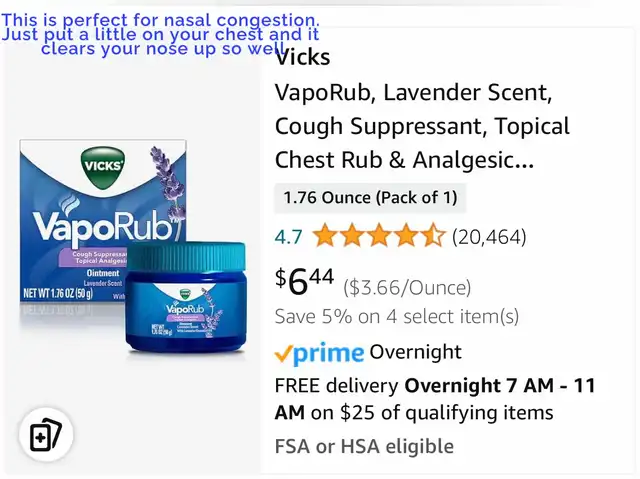Click the 4.7 rating number
The width and height of the screenshot is (640, 479).
pos(289,237)
